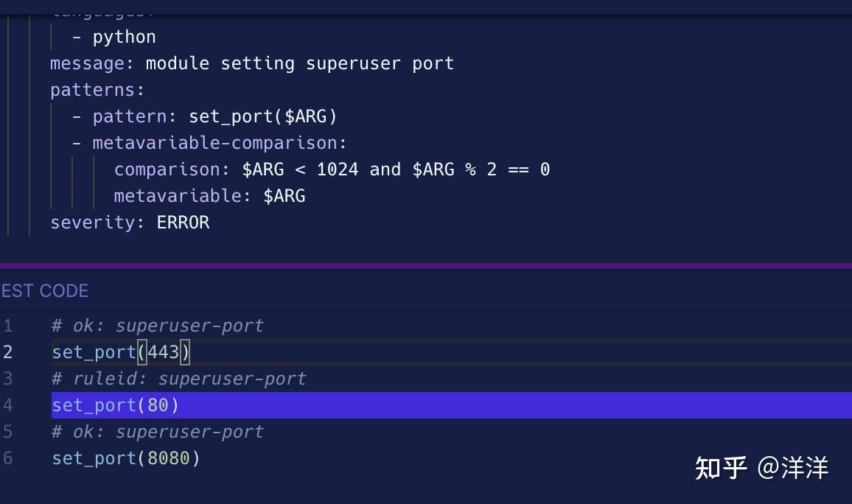Click line number 6 in the test code
852x504 pixels.
click(7, 458)
